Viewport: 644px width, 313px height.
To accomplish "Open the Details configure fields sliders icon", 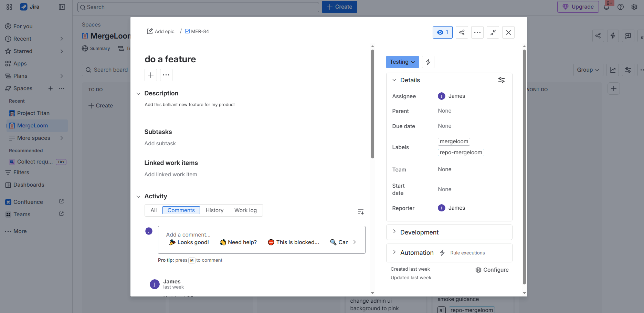I will point(502,80).
